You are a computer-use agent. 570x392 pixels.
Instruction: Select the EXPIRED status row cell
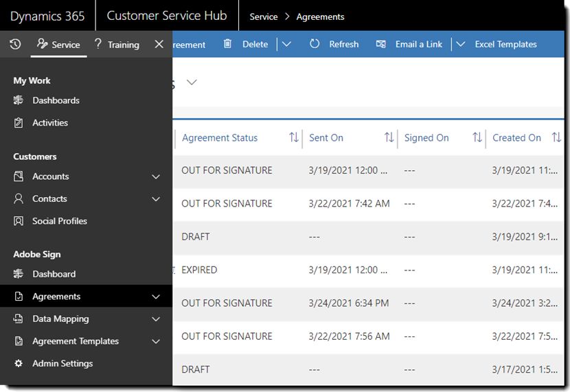[199, 270]
